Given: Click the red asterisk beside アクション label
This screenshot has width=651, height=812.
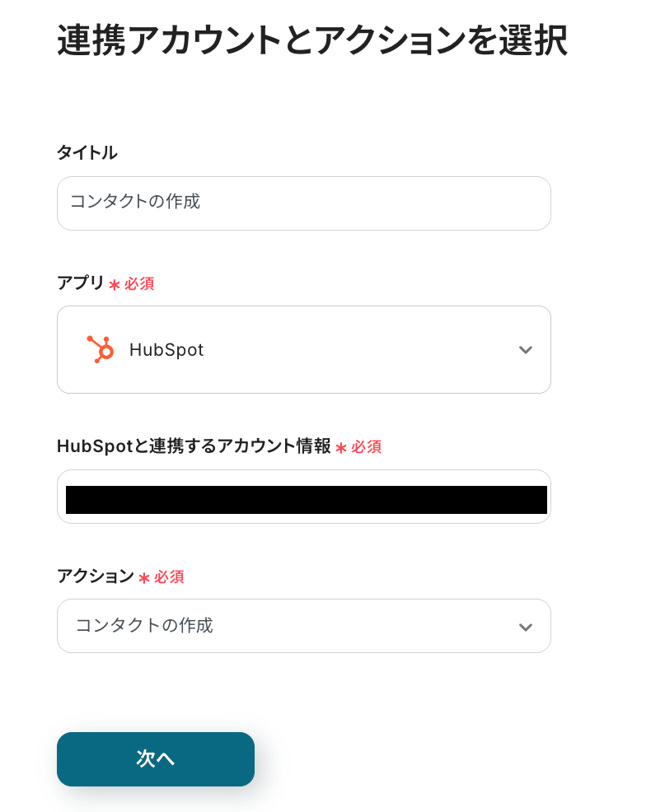Looking at the screenshot, I should click(144, 578).
